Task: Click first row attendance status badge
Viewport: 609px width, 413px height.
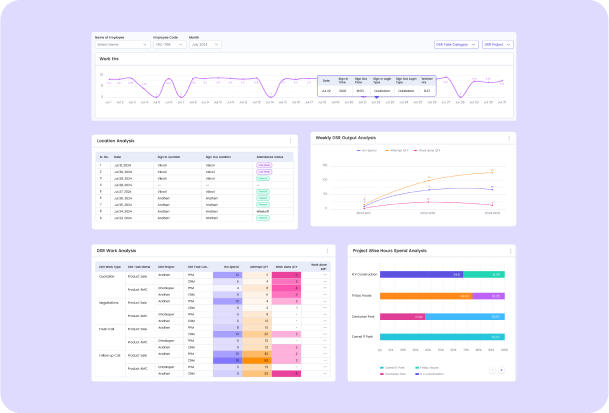Action: coord(263,164)
